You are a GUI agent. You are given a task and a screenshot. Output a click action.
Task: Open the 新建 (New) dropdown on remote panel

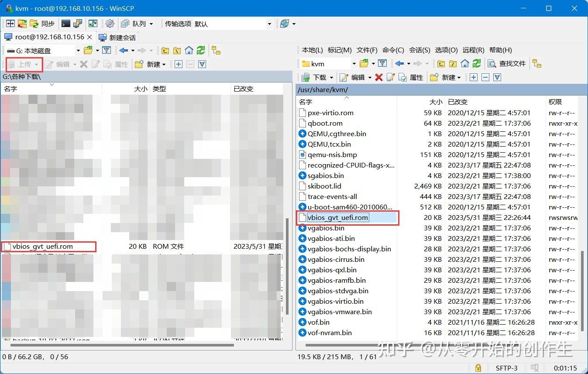point(453,78)
